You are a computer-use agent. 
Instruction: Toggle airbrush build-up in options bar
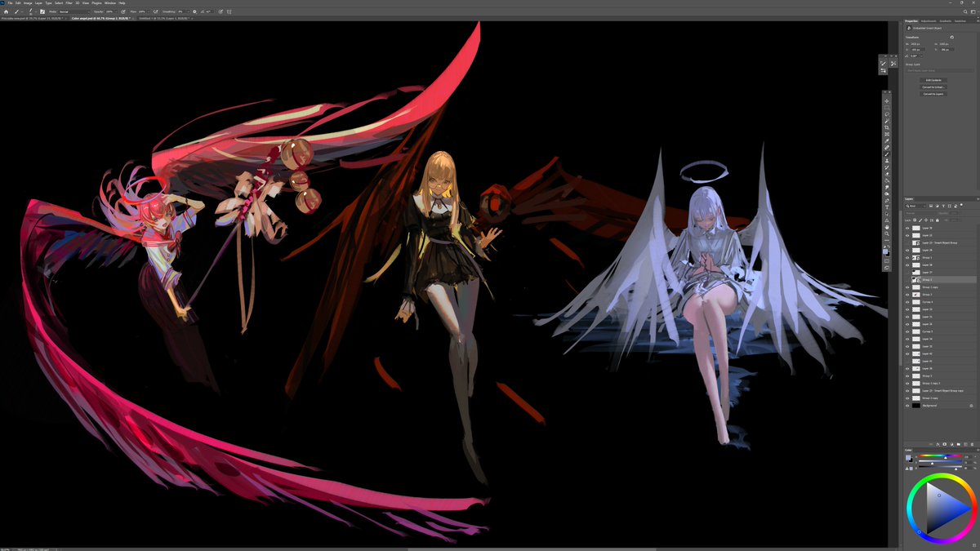(156, 11)
